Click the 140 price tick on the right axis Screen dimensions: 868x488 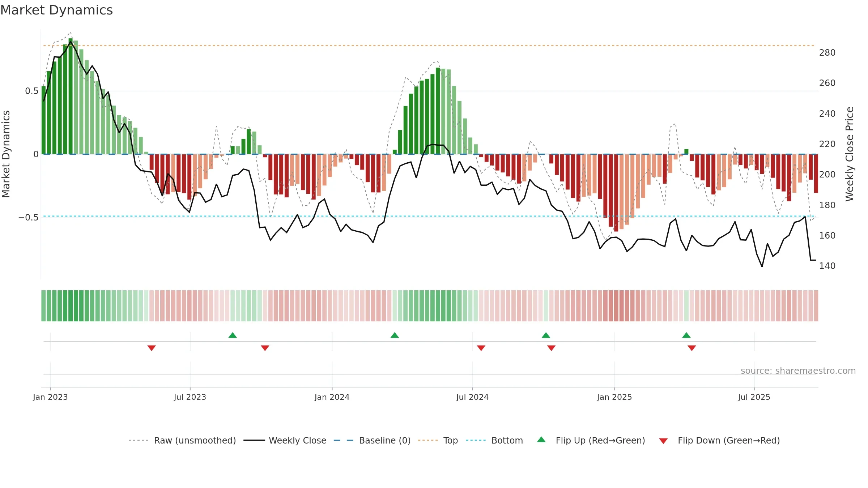tap(827, 266)
